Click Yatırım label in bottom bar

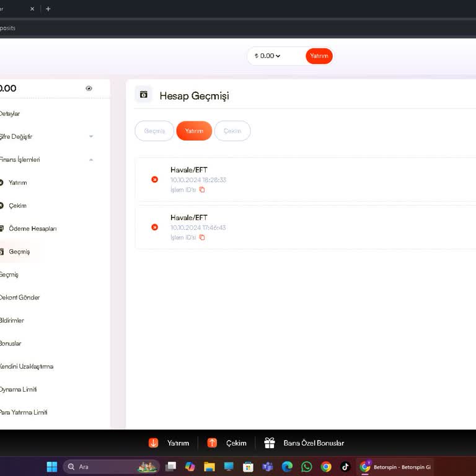click(x=178, y=443)
